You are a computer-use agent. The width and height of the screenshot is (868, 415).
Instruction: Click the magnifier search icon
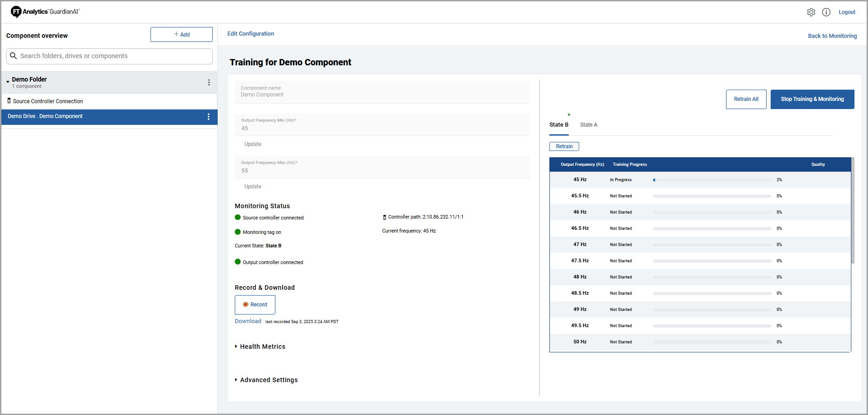coord(14,56)
